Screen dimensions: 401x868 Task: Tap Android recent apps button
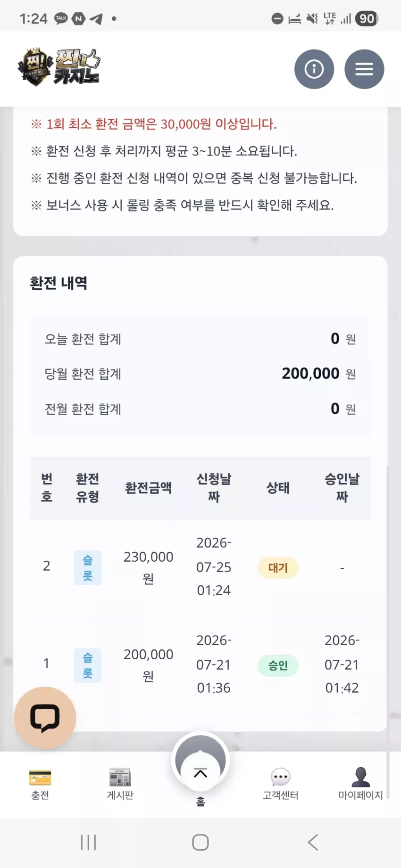[88, 842]
